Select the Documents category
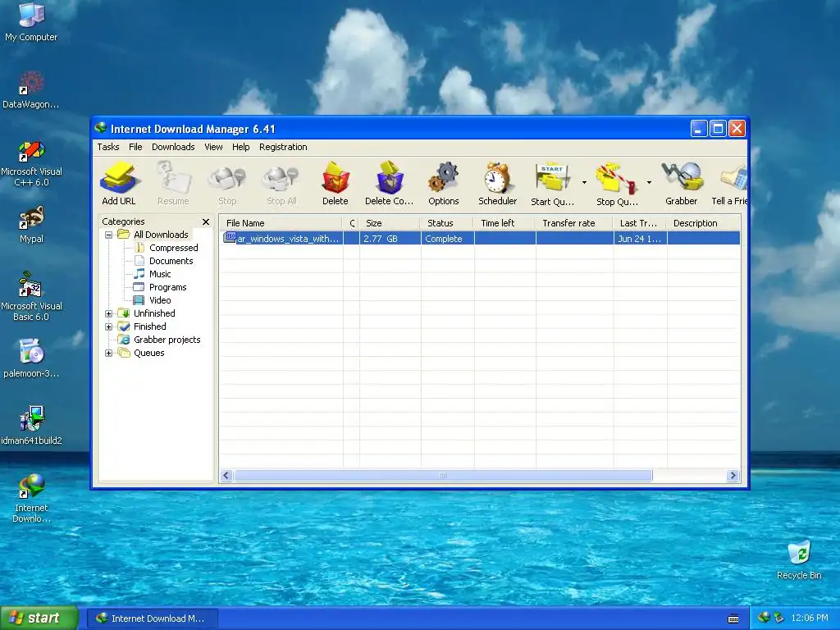 [171, 261]
